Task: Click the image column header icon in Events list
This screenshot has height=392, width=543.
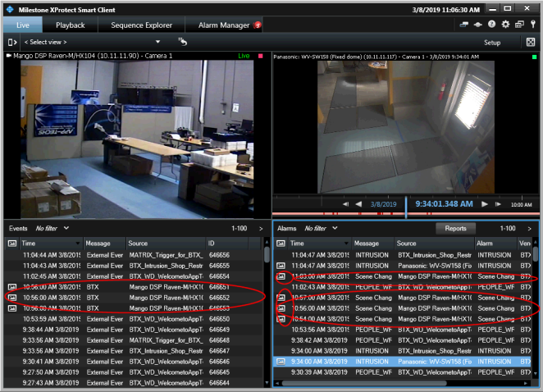Action: point(12,244)
